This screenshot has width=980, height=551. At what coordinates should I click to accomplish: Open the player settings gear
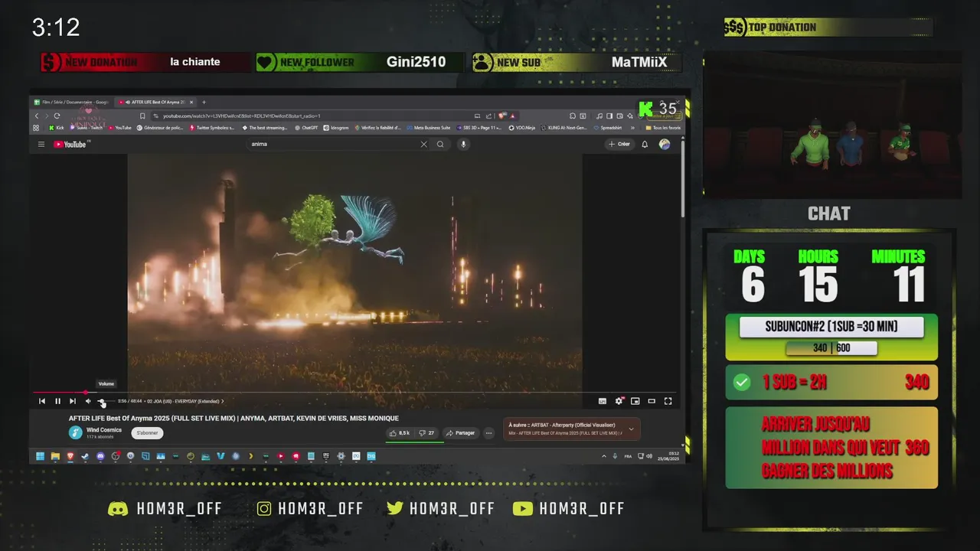619,401
